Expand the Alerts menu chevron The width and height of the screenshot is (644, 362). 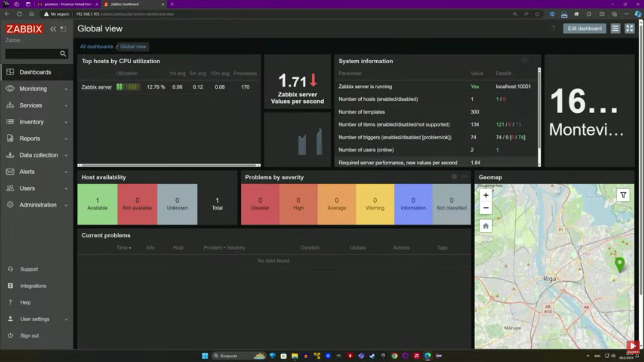tap(66, 172)
